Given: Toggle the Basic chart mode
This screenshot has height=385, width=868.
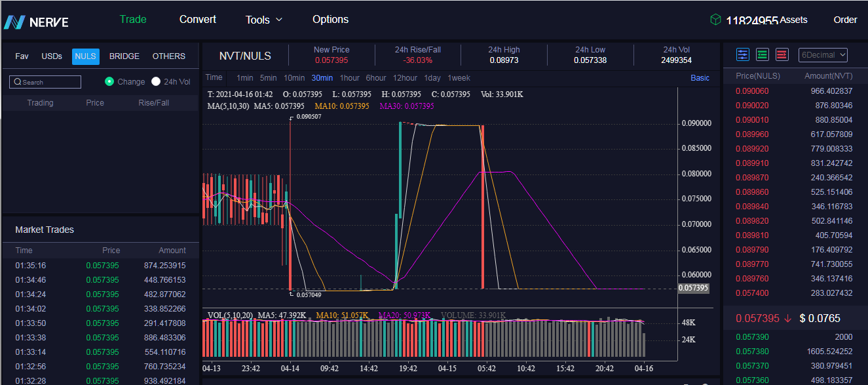Looking at the screenshot, I should point(700,78).
